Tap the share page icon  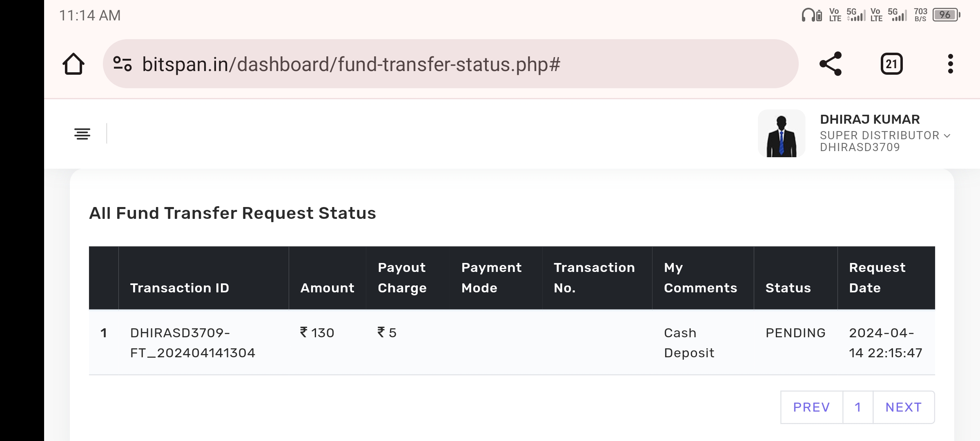click(x=831, y=64)
